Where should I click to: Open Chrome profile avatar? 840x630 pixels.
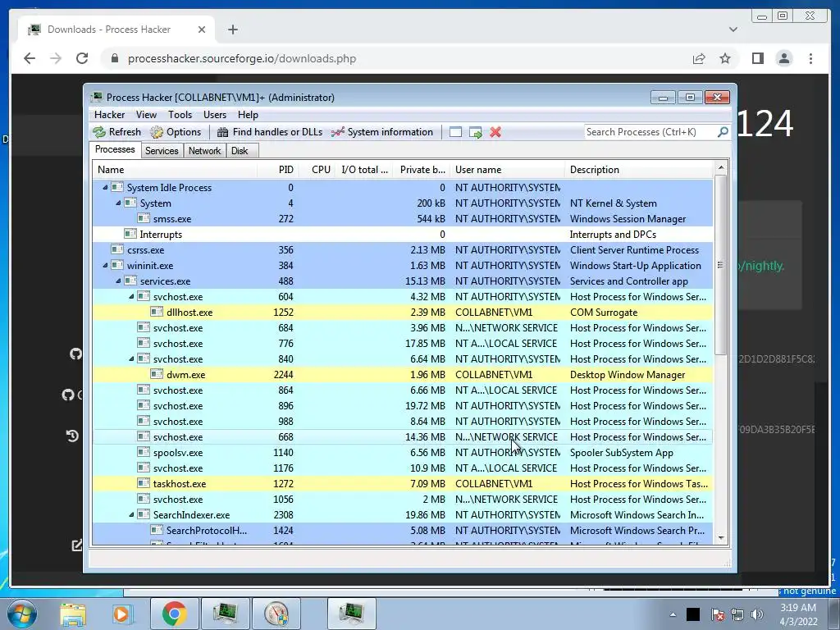[x=784, y=58]
